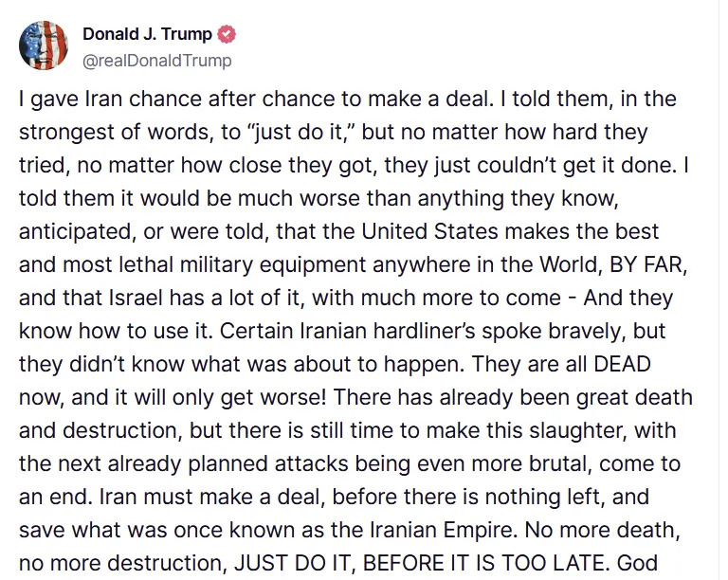Click the phrase "BEFORE IT IS TOO LATE"
The width and height of the screenshot is (728, 580).
point(482,563)
